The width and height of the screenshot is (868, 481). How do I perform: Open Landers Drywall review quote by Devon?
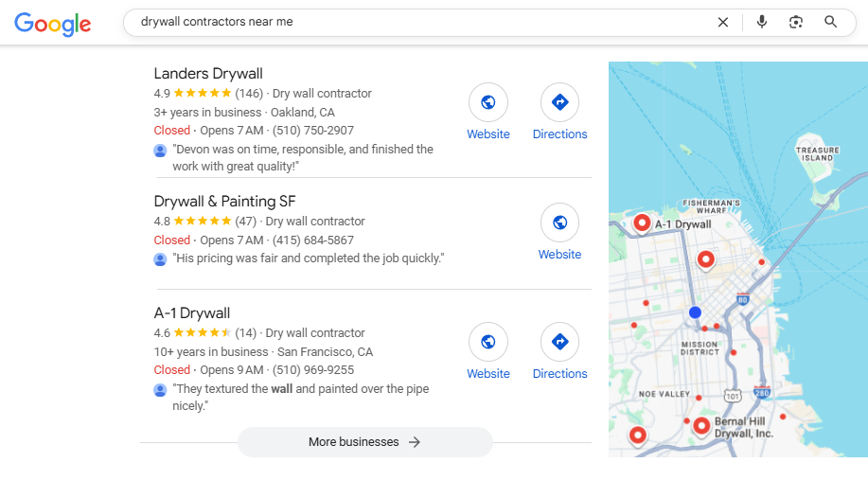coord(302,157)
